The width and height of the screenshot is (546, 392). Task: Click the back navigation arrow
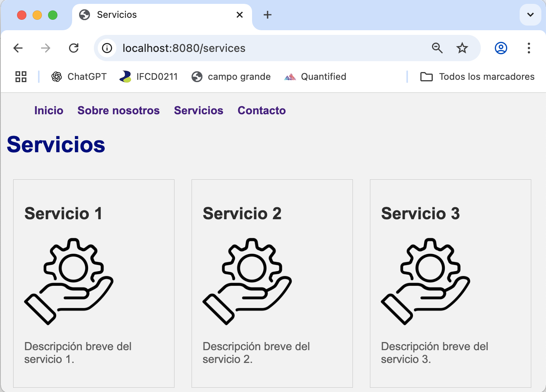click(x=18, y=48)
